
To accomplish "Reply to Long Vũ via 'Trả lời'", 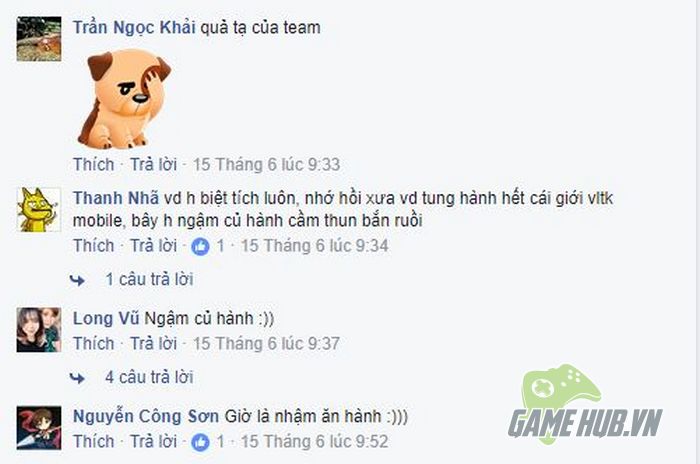I will [154, 343].
